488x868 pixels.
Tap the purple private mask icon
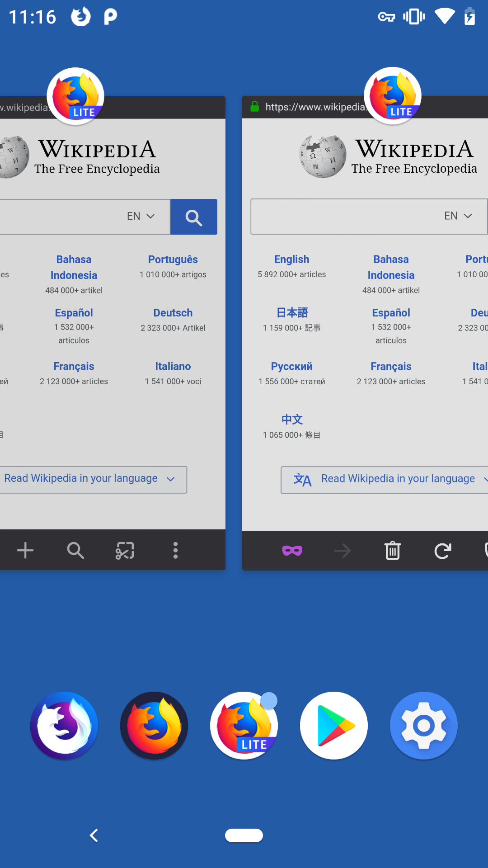tap(292, 551)
